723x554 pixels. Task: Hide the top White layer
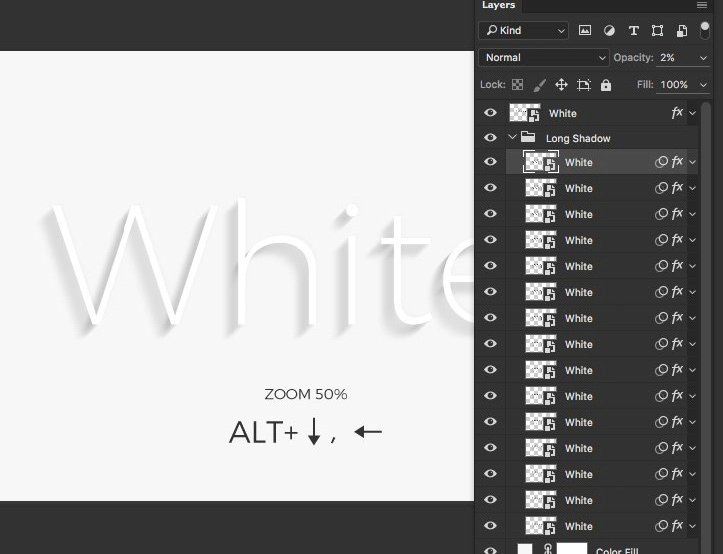(x=490, y=113)
